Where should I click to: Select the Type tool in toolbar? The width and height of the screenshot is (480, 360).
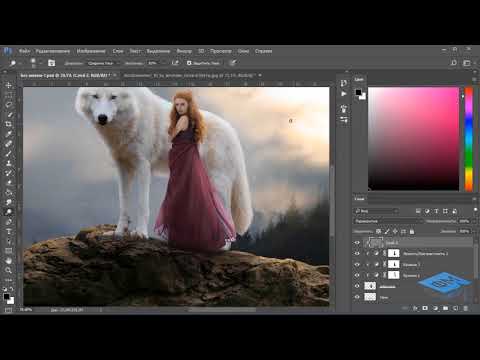click(9, 231)
